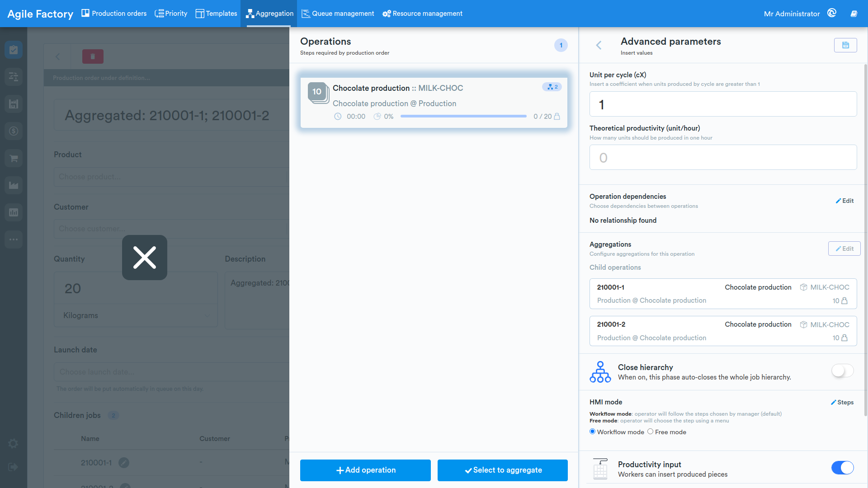Click the aggregation badge showing 2
Image resolution: width=868 pixels, height=488 pixels.
pos(552,87)
